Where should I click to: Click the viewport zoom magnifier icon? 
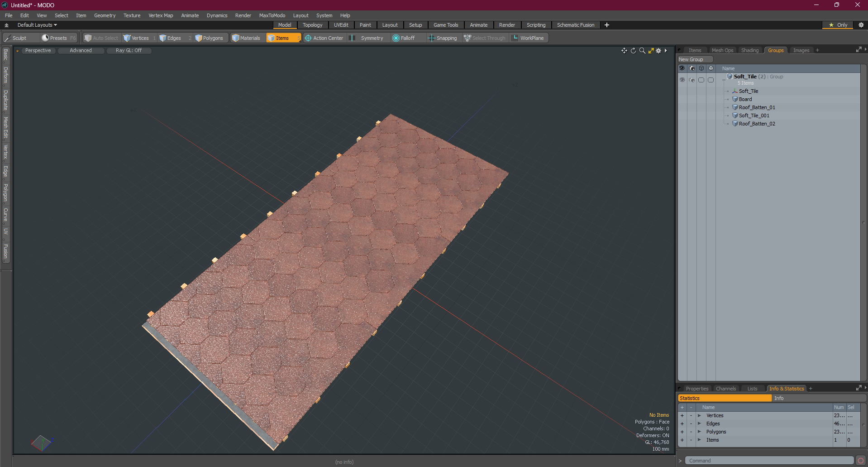(642, 51)
